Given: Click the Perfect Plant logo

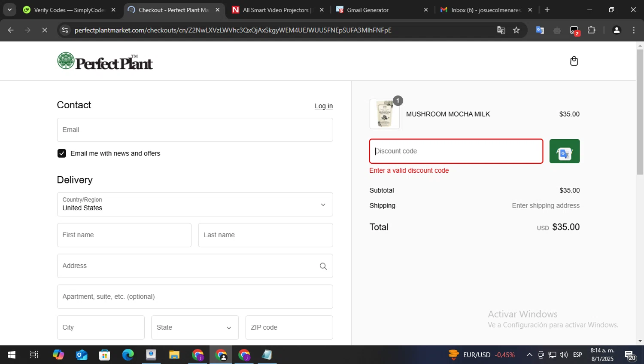Looking at the screenshot, I should pyautogui.click(x=105, y=61).
